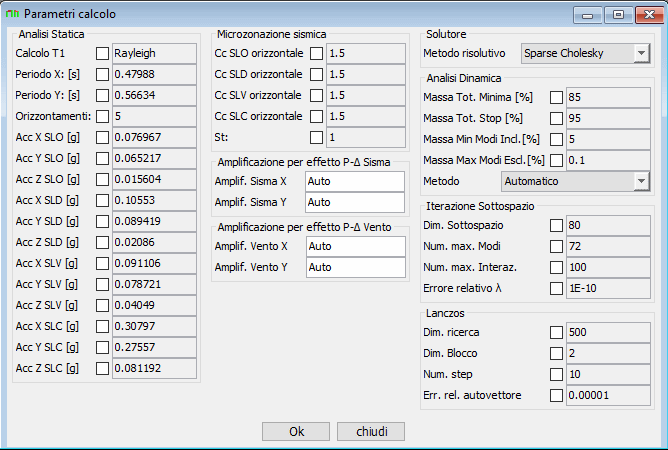Tick the Periodo X checkbox
Screen dimensions: 668x450
(102, 74)
